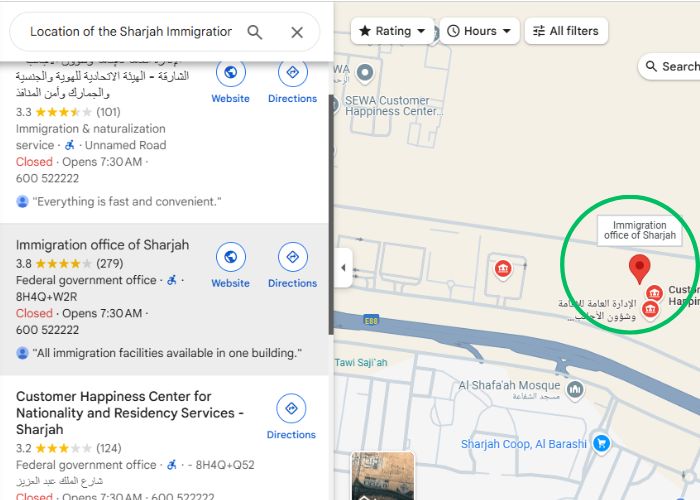Click the Search this area button

(670, 67)
